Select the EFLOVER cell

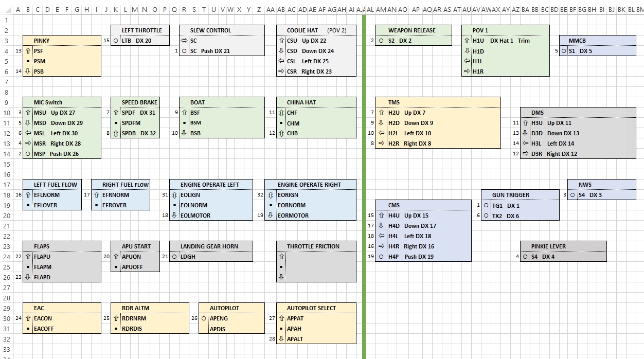point(57,205)
